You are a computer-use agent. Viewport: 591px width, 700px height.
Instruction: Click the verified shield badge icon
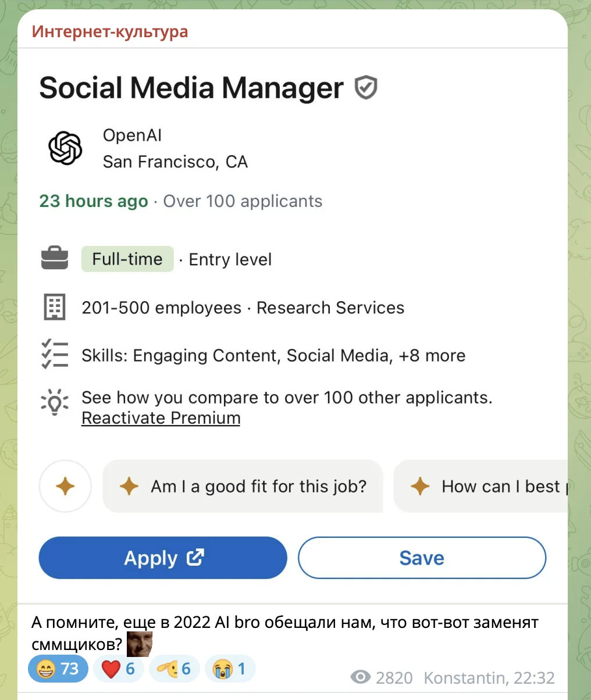coord(366,88)
